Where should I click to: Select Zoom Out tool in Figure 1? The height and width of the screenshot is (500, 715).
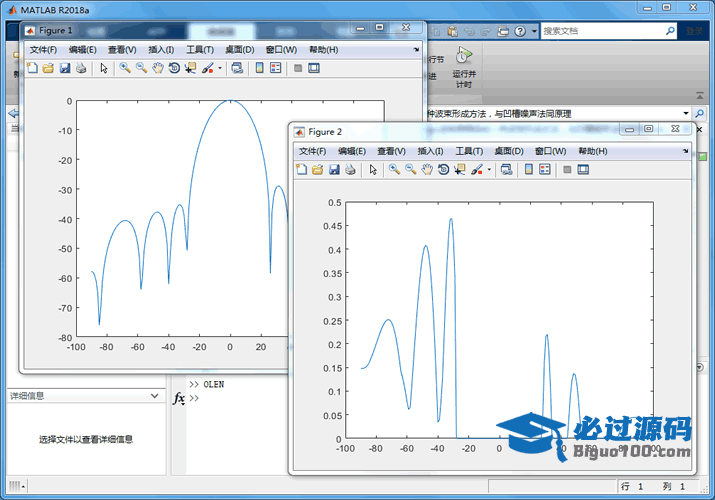click(141, 68)
